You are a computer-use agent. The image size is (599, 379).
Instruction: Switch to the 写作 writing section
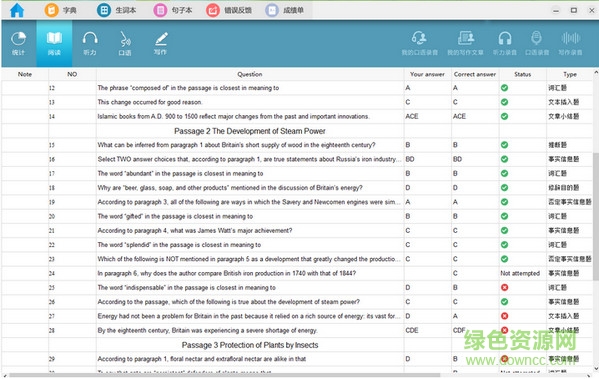coord(160,44)
